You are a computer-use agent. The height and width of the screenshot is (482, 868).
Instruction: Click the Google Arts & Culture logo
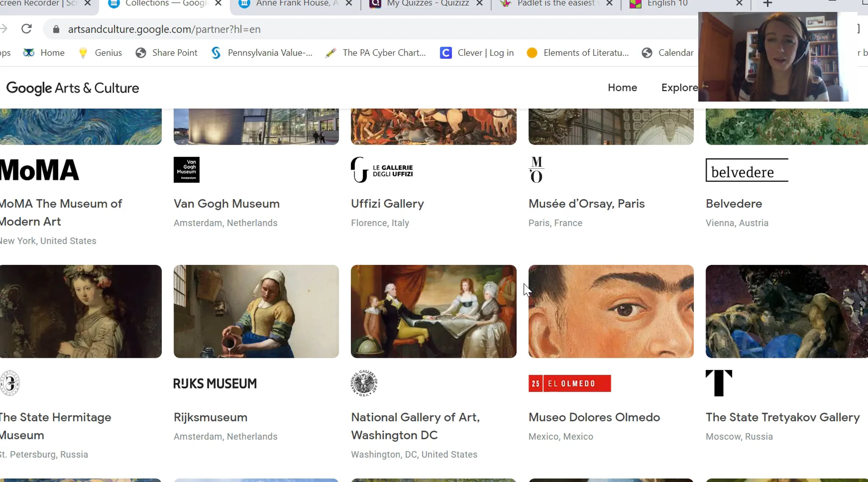tap(73, 88)
